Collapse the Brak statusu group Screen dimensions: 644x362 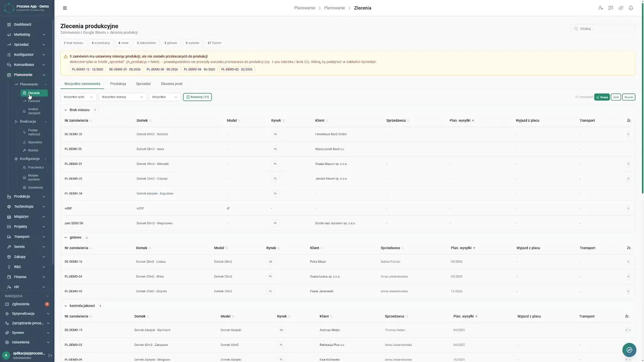coord(66,110)
